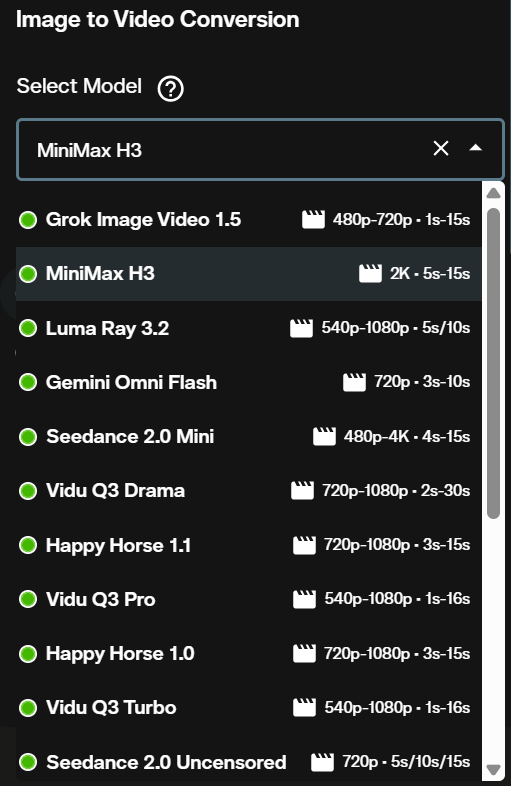Choose Seedance 2.0 Mini model

pos(249,436)
